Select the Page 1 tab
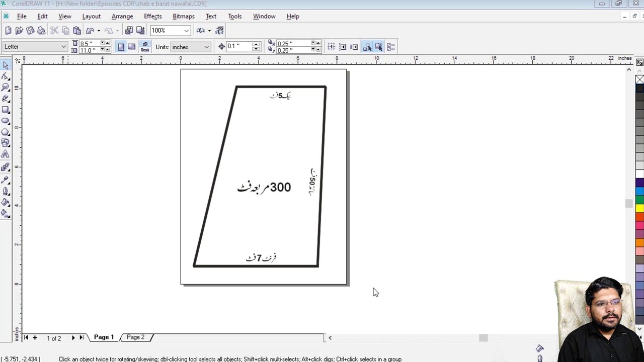Screen dimensions: 644x362 tap(104, 337)
